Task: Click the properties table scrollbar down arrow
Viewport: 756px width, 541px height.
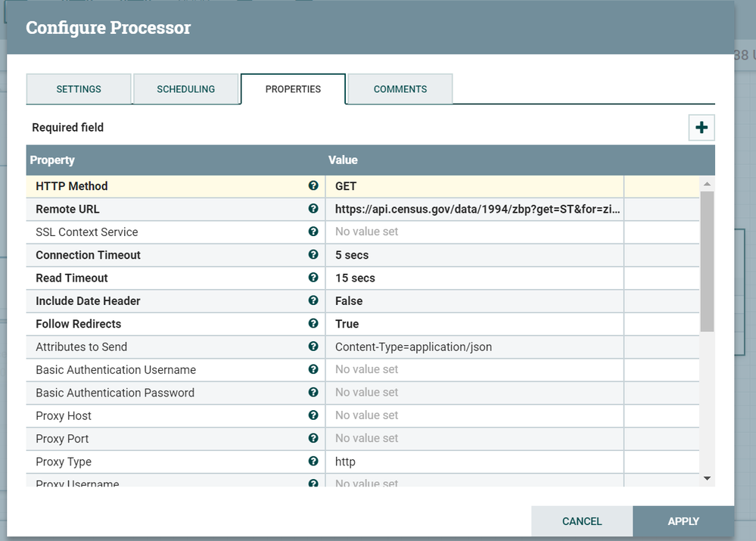Action: (707, 478)
